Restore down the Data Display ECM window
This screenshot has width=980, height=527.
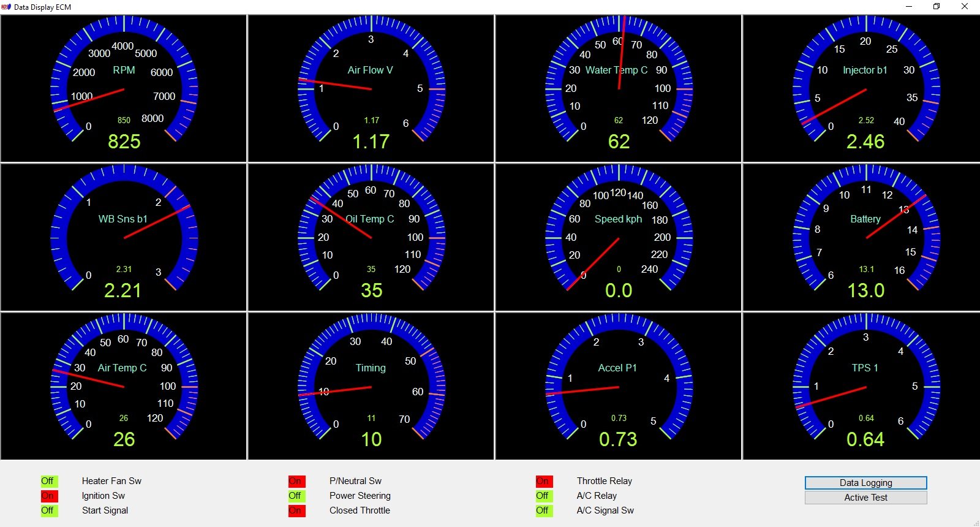pyautogui.click(x=937, y=7)
